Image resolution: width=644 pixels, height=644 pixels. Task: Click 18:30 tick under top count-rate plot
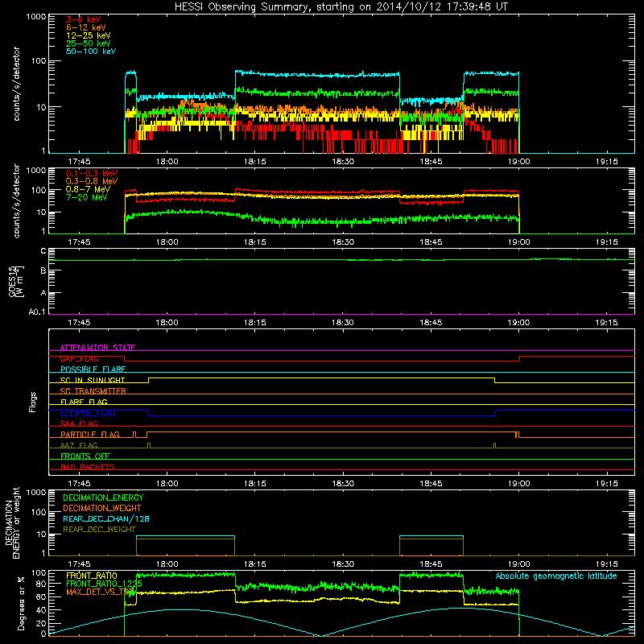click(343, 162)
